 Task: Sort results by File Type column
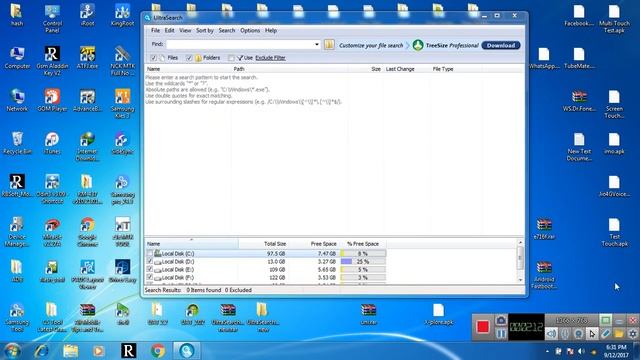pyautogui.click(x=443, y=69)
